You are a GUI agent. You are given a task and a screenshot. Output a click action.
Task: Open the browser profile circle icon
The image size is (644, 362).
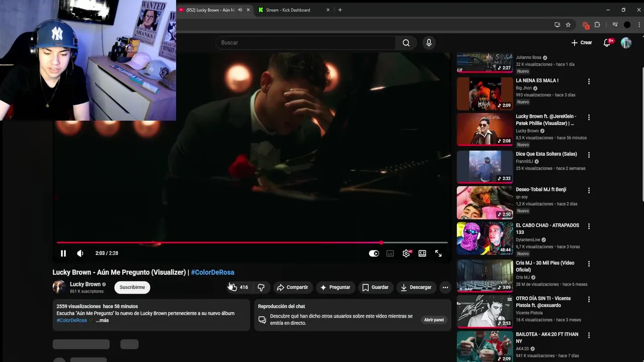627,25
